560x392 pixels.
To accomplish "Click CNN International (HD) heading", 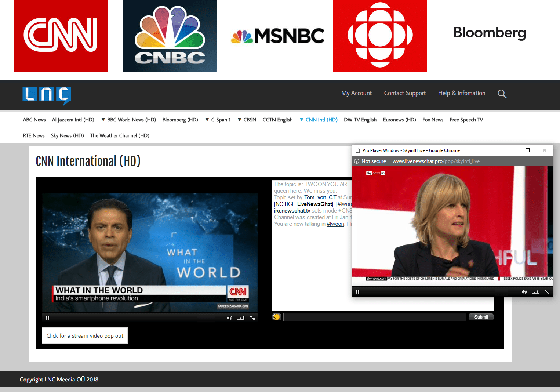I will (88, 161).
